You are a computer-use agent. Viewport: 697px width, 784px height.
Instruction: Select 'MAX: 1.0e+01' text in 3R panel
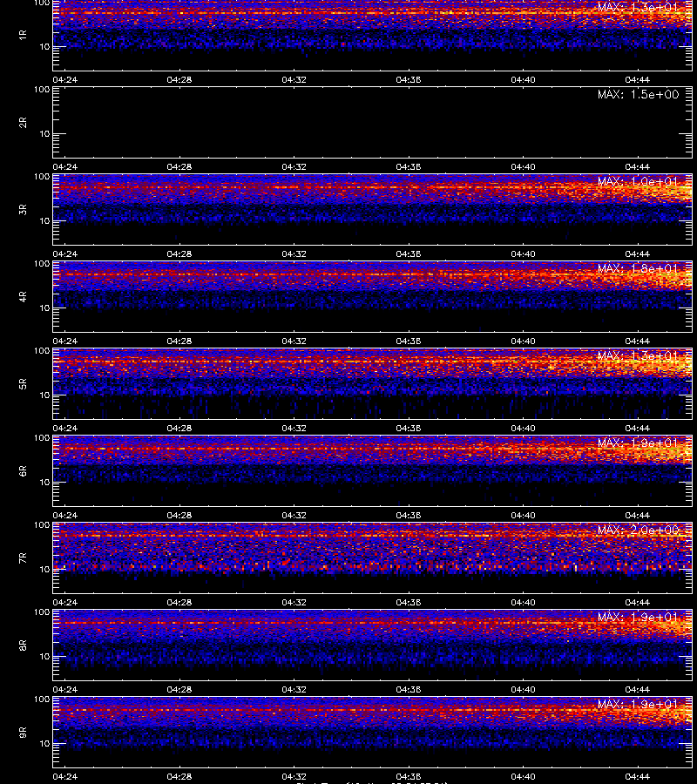point(638,181)
